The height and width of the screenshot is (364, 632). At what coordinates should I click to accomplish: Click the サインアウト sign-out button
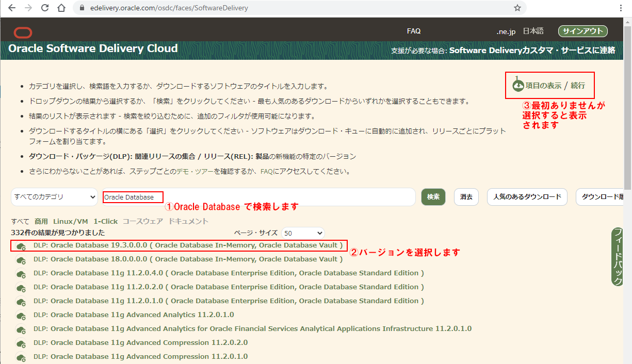click(582, 31)
